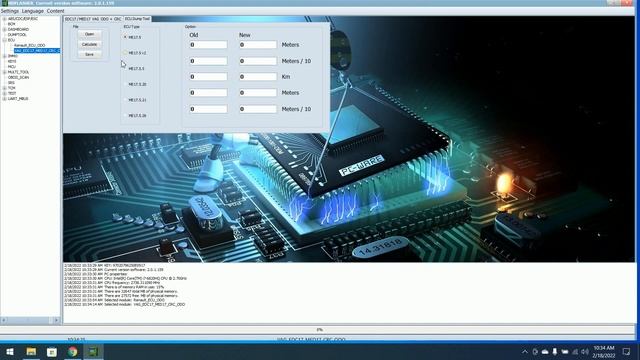Click the New Km value field
The width and height of the screenshot is (640, 360).
[x=258, y=77]
